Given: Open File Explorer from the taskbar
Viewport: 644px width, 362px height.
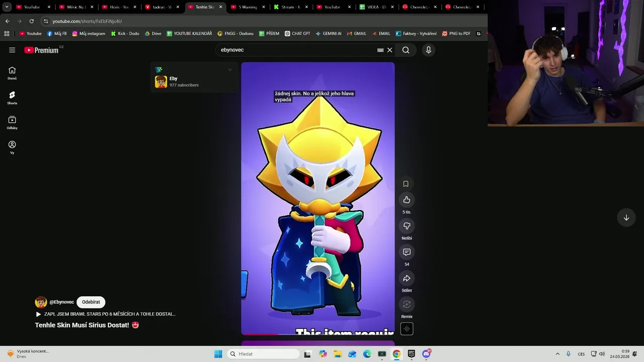Looking at the screenshot, I should tap(338, 354).
